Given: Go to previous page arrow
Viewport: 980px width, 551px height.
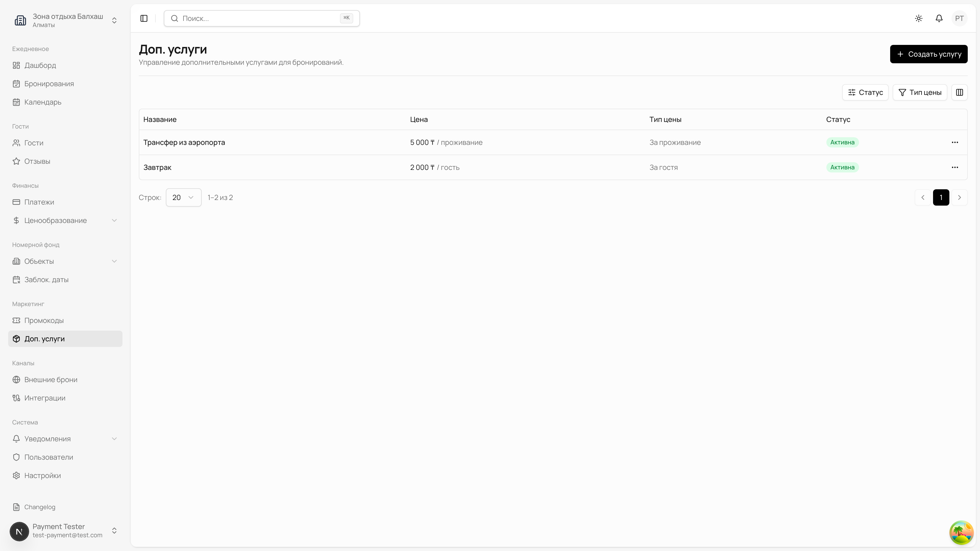Looking at the screenshot, I should pyautogui.click(x=923, y=197).
